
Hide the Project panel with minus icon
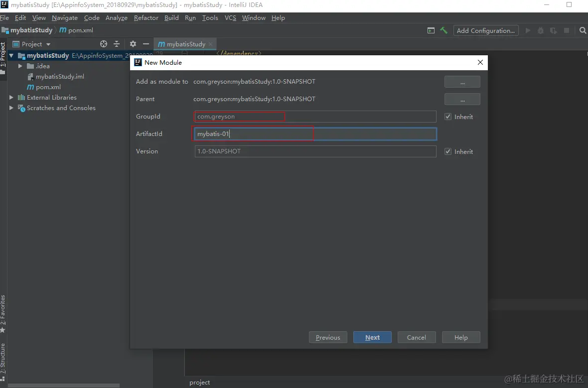[x=146, y=44]
